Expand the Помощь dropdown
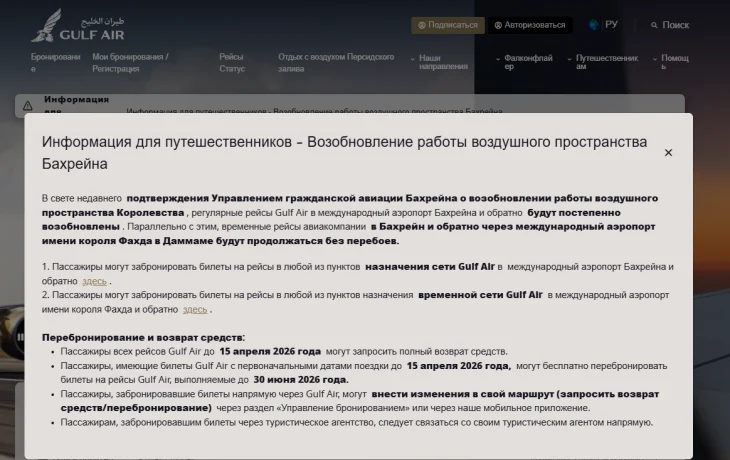 pos(671,62)
